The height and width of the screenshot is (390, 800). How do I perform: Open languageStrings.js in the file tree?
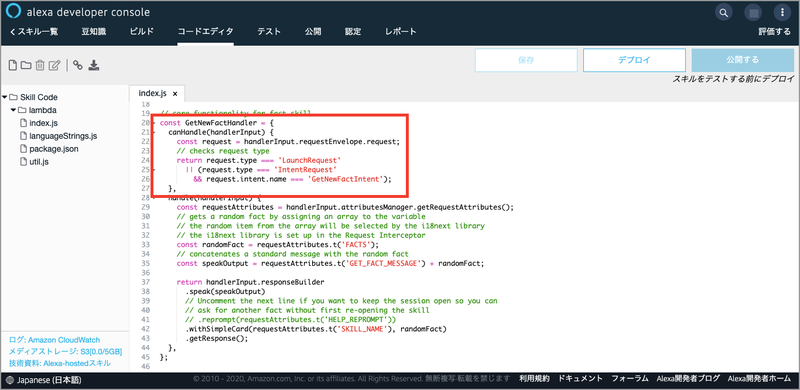click(63, 136)
